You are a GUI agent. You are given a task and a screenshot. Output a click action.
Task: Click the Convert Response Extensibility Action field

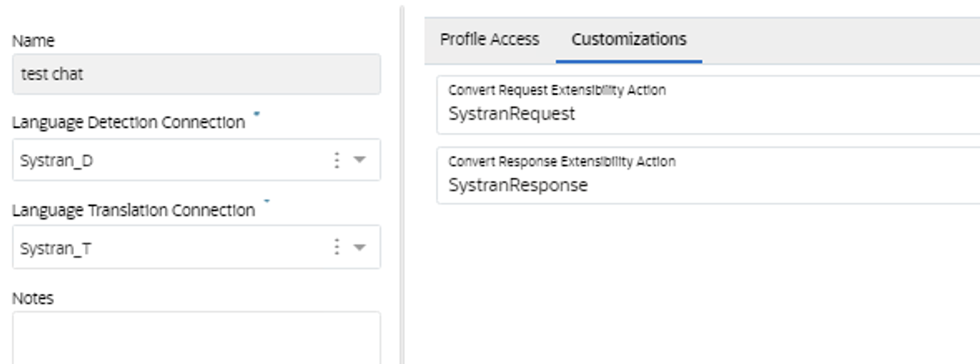(708, 175)
